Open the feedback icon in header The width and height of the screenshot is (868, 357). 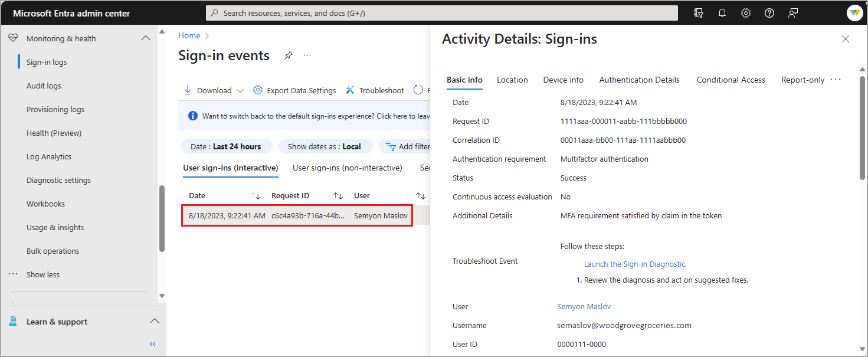793,13
